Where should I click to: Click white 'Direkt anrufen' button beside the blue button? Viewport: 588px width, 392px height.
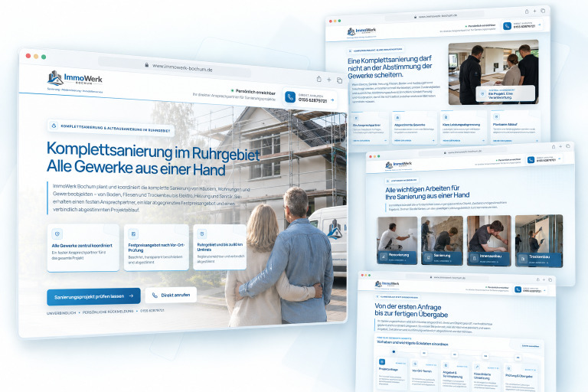[171, 296]
